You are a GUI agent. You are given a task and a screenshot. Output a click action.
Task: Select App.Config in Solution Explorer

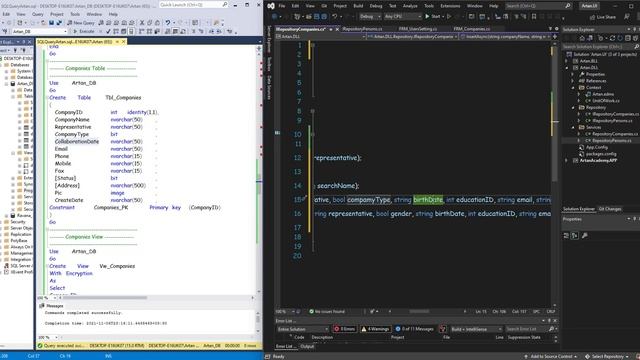(x=597, y=147)
